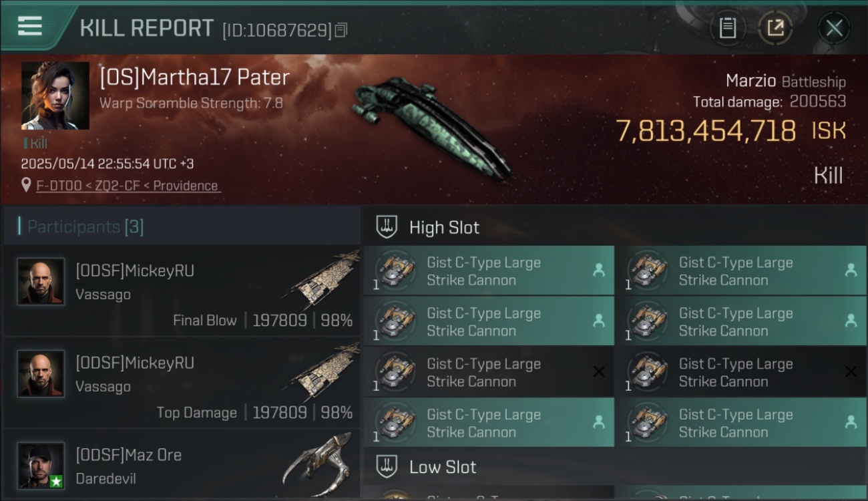Click the Vassago ship image for Final Blow

point(324,279)
